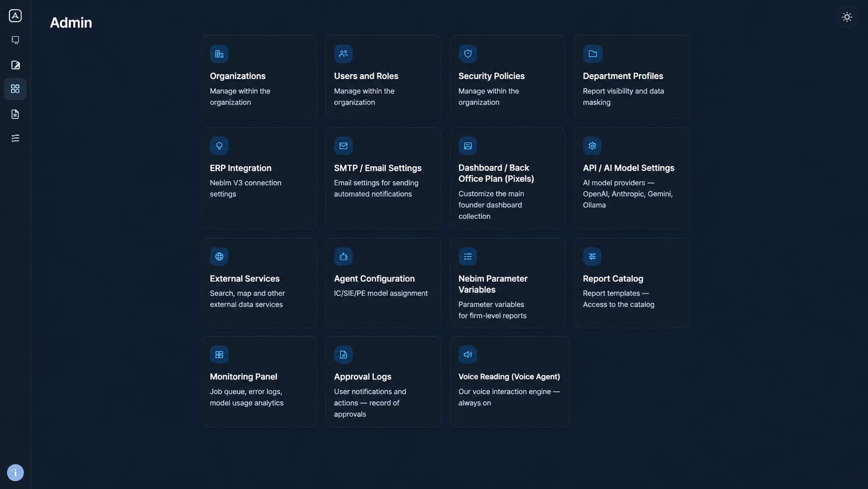
Task: Open API / AI Model Settings title
Action: (628, 168)
